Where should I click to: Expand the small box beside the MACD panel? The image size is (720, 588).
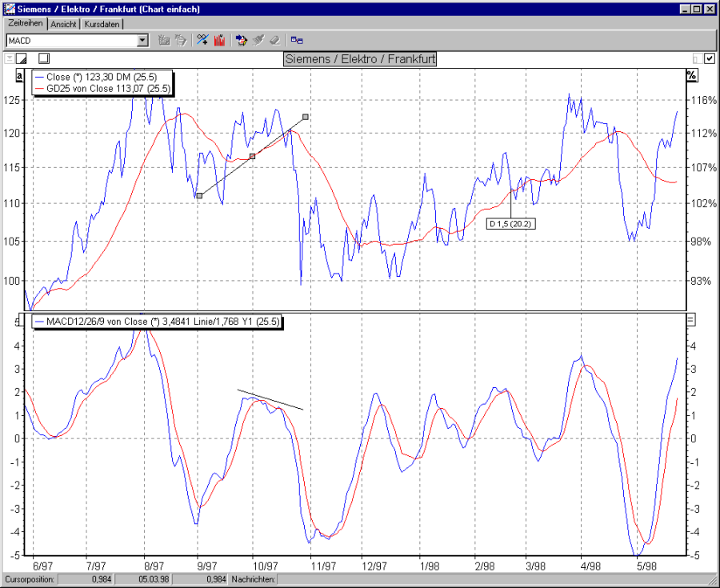click(x=690, y=320)
